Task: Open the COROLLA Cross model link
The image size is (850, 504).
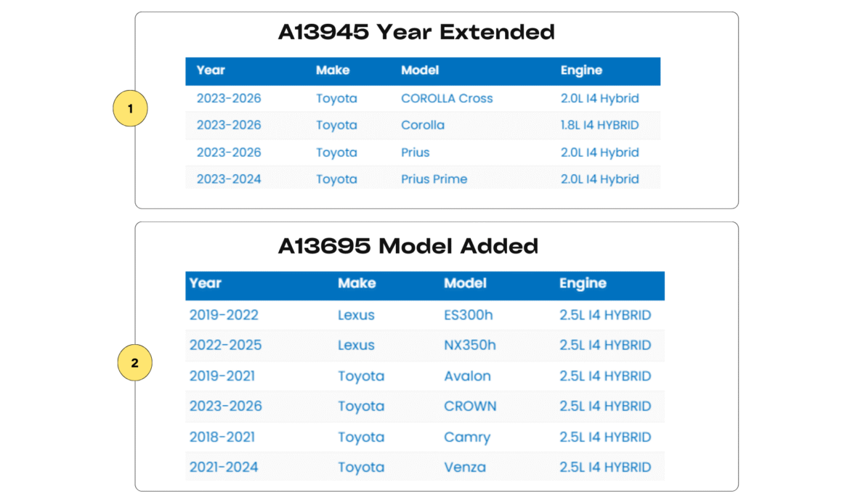Action: point(446,99)
